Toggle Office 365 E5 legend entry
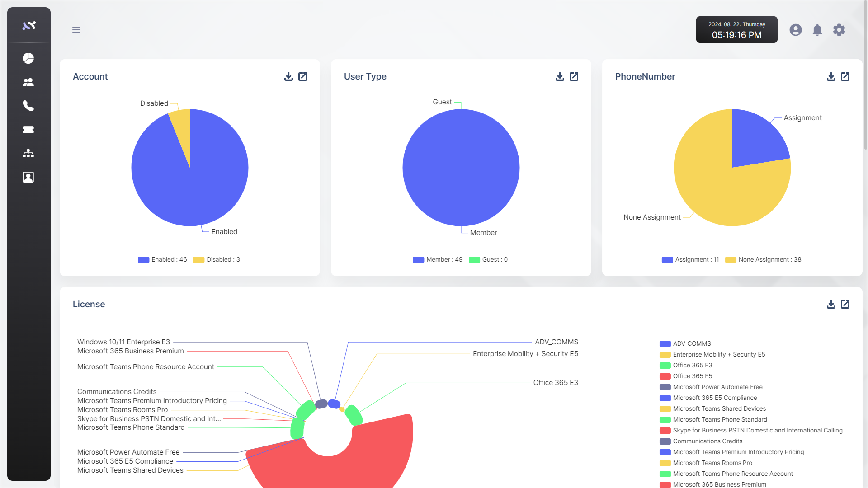Screen dimensions: 868x488 pyautogui.click(x=686, y=376)
